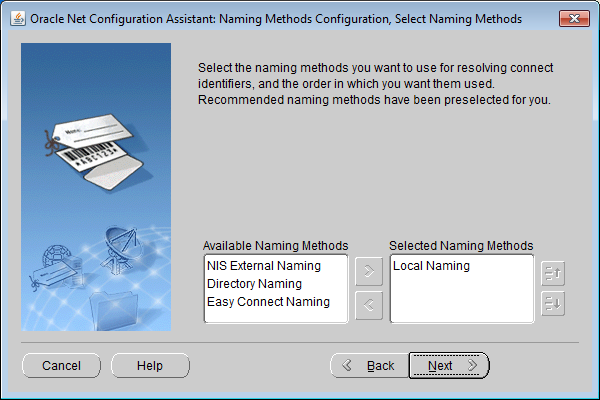Remove method from Selected list arrow
Image resolution: width=600 pixels, height=400 pixels.
click(368, 305)
